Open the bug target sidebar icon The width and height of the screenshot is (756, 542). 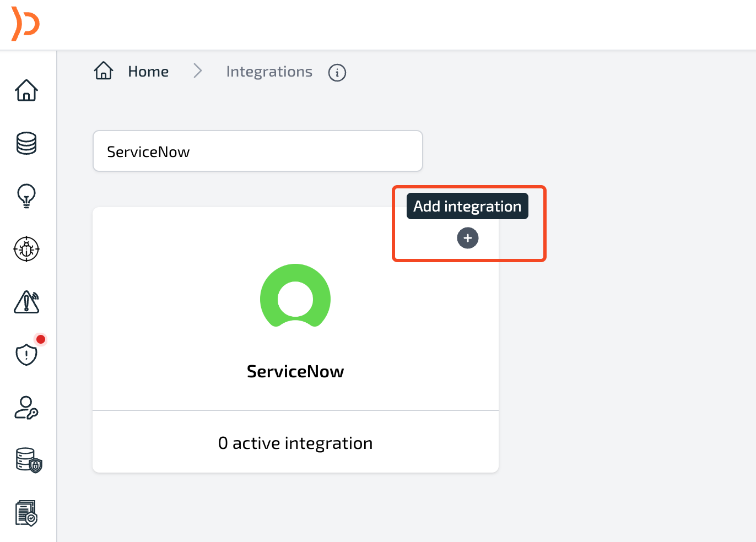tap(26, 249)
